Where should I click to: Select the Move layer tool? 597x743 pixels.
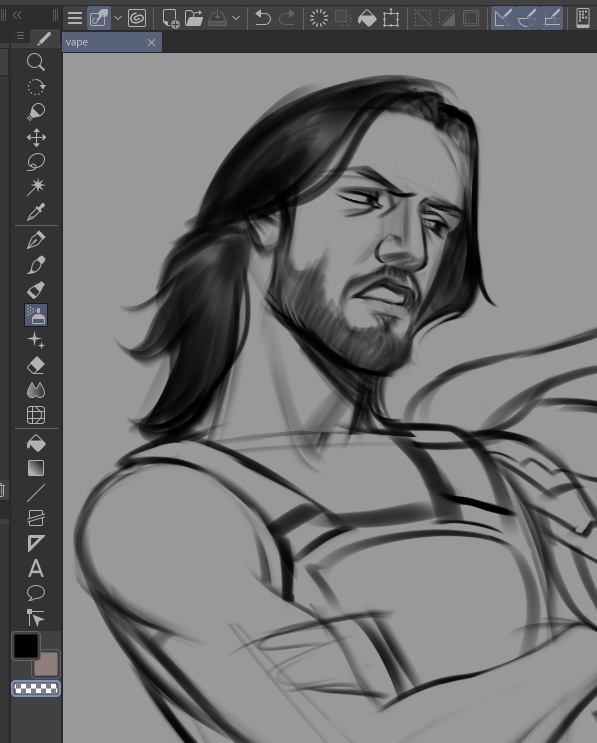point(36,137)
